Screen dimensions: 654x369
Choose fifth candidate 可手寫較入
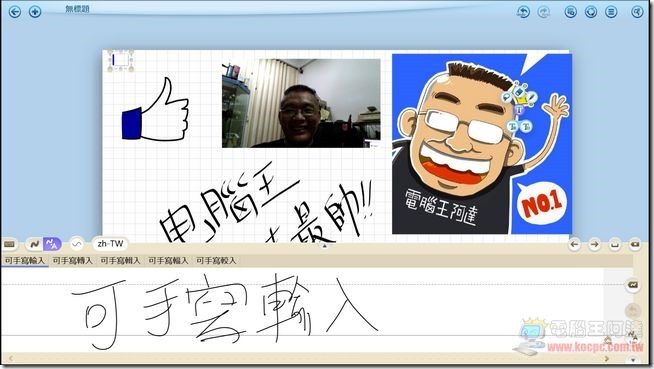coord(216,261)
